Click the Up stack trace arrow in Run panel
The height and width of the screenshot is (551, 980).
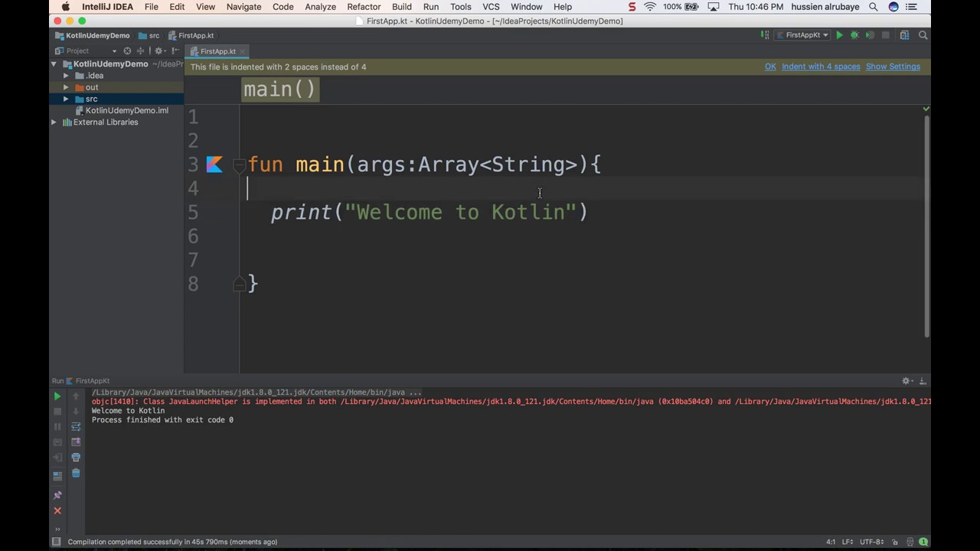tap(76, 396)
